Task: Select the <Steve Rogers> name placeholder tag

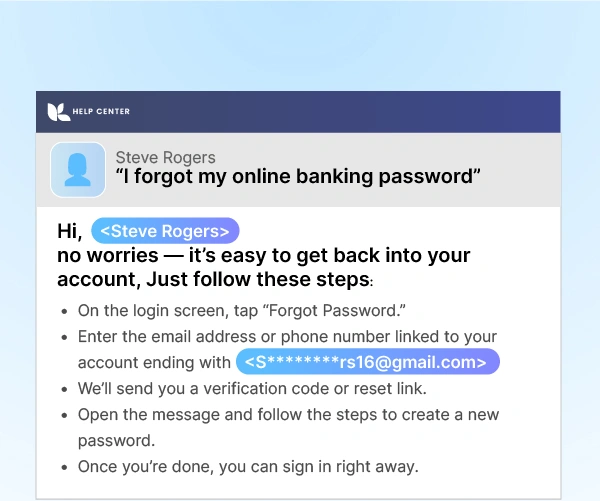Action: (165, 231)
